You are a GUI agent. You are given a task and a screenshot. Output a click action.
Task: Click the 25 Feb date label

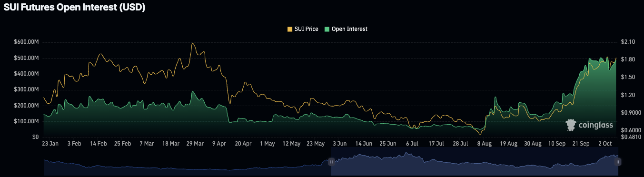[x=123, y=143]
